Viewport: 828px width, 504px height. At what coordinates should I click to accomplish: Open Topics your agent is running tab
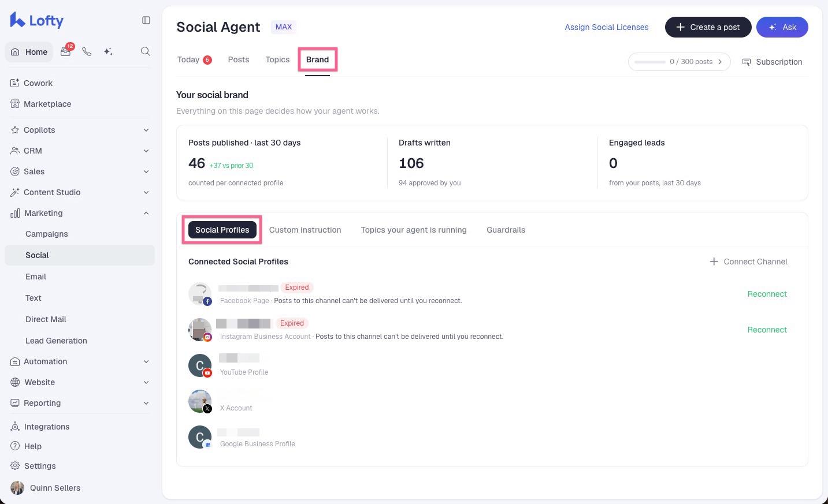pos(414,230)
